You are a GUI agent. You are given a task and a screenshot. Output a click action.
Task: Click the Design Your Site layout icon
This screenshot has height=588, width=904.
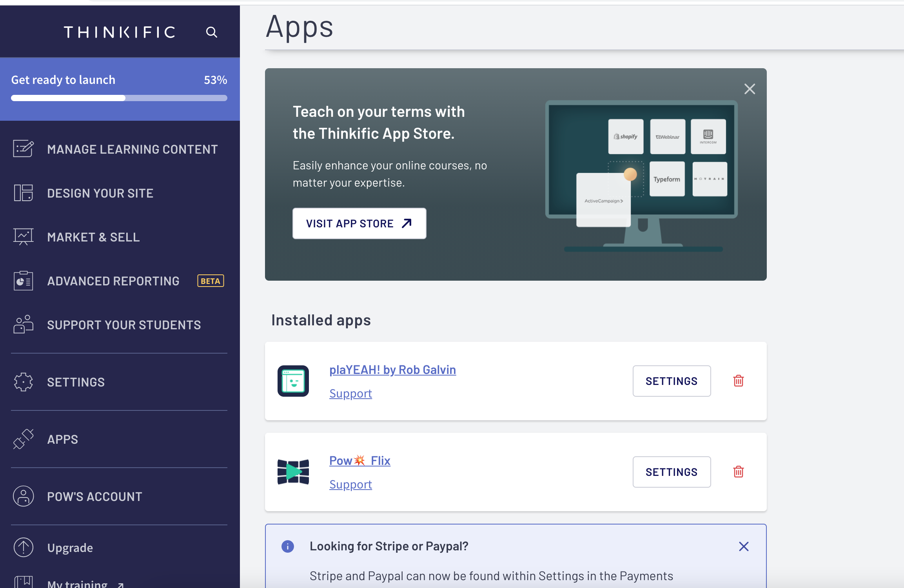[x=23, y=193]
